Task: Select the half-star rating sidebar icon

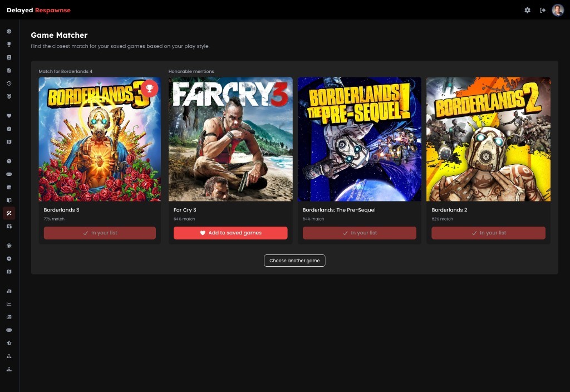Action: [x=9, y=343]
